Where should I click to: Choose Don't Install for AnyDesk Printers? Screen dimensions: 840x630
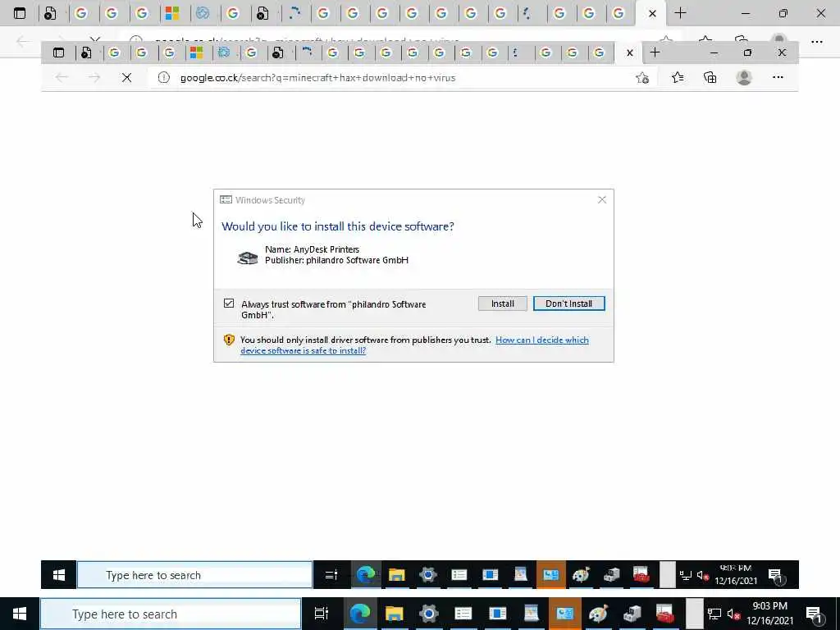(x=569, y=304)
